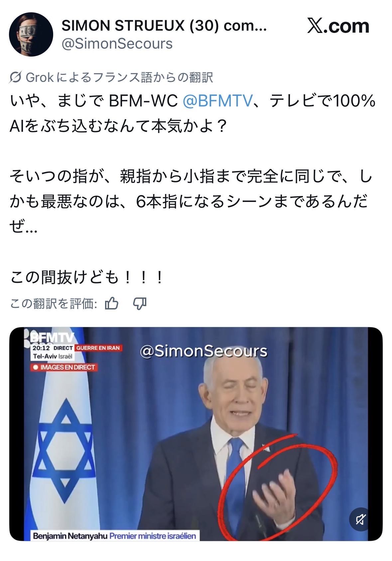This screenshot has height=561, width=392.
Task: Open the @SimonSecours handle link
Action: click(x=117, y=44)
